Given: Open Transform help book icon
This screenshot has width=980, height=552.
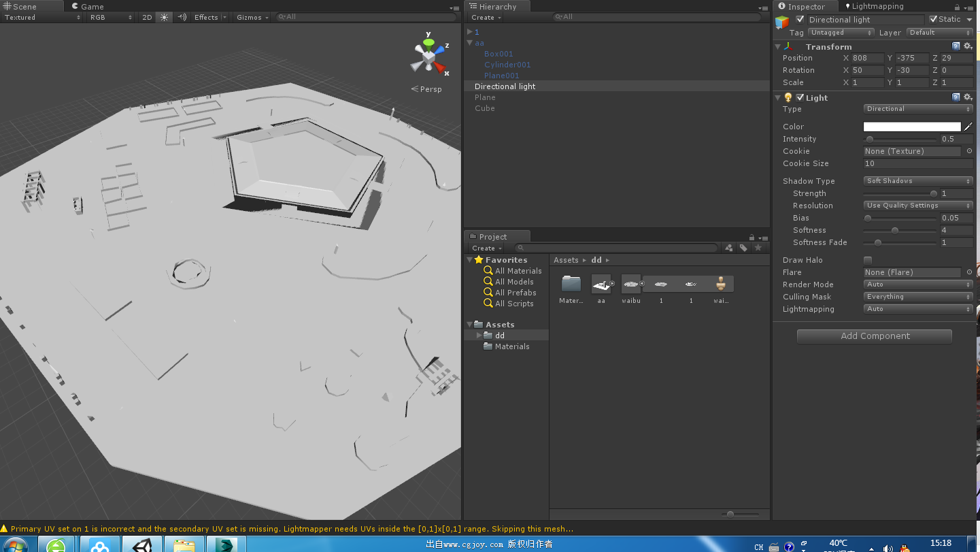Looking at the screenshot, I should pyautogui.click(x=956, y=46).
